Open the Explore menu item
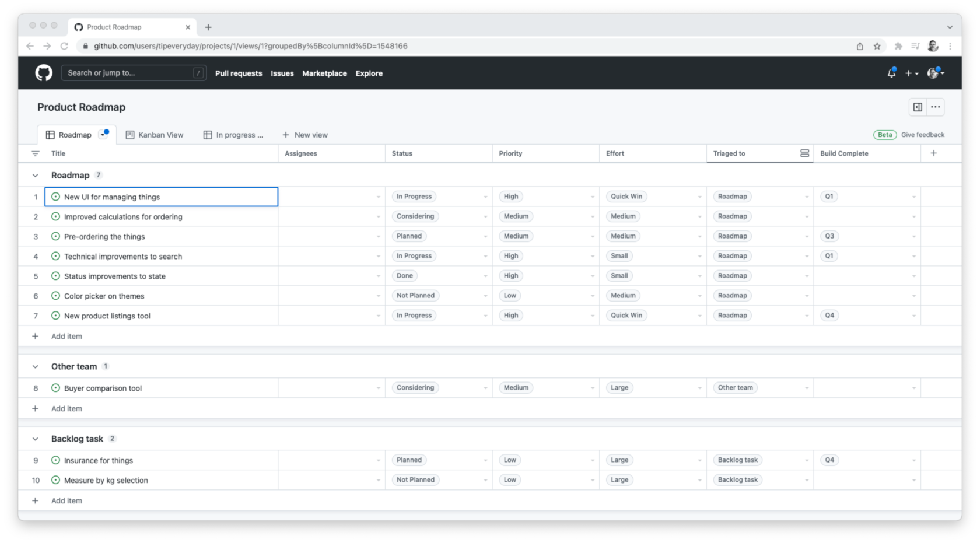The height and width of the screenshot is (543, 980). click(369, 73)
